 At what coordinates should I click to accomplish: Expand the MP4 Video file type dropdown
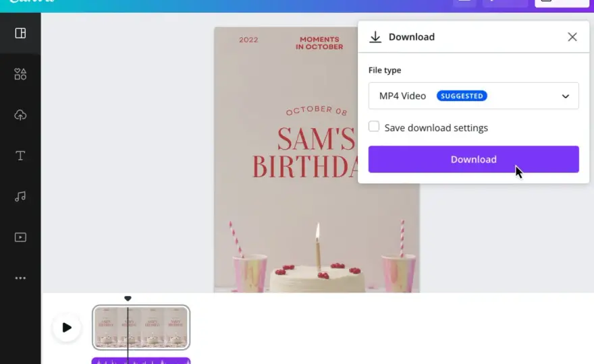pyautogui.click(x=474, y=96)
